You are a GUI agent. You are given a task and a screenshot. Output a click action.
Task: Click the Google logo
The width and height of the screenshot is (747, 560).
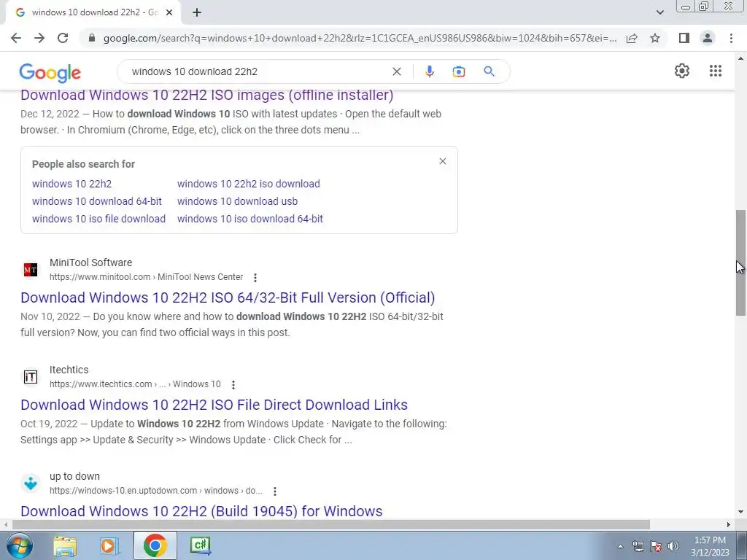(x=50, y=73)
